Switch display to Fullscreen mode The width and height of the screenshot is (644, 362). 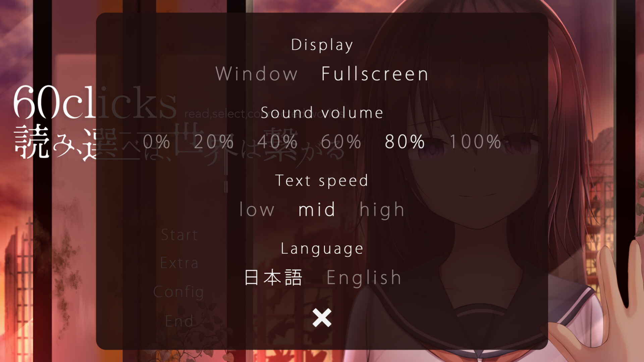[374, 73]
